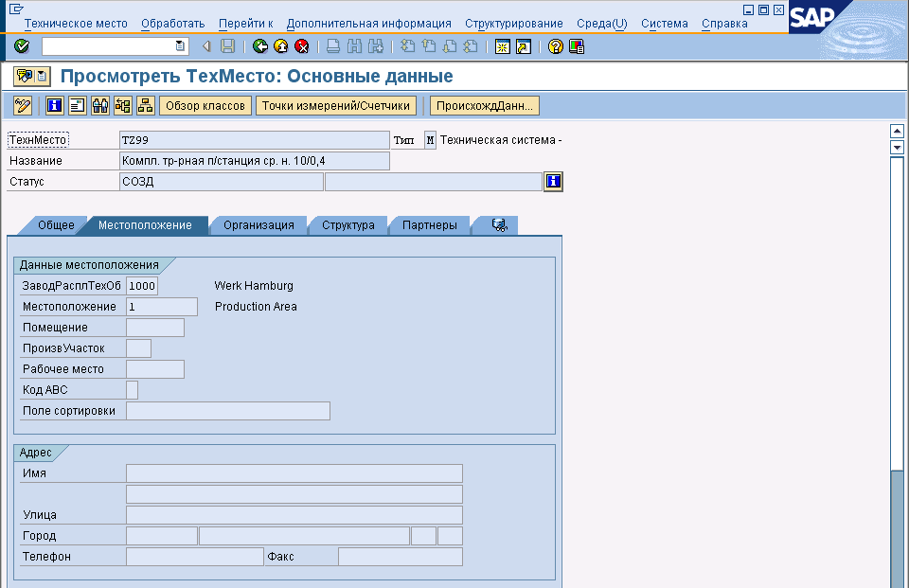The image size is (909, 588).
Task: Click the scrollbar down arrow
Action: pos(897,148)
